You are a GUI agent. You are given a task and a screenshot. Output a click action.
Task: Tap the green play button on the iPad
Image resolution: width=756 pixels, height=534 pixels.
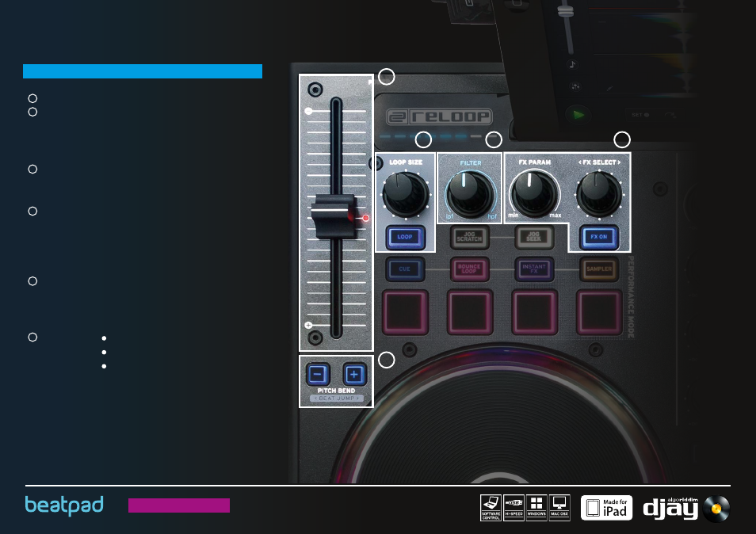pos(578,115)
